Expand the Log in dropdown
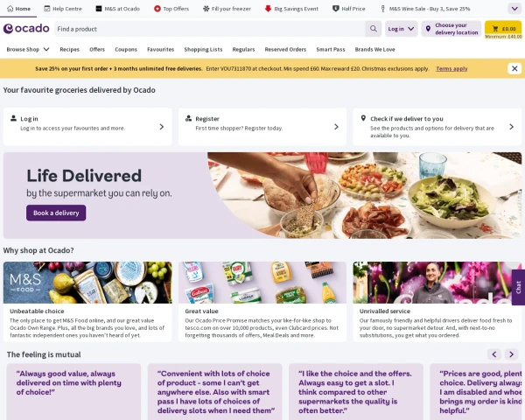The height and width of the screenshot is (420, 525). (401, 29)
